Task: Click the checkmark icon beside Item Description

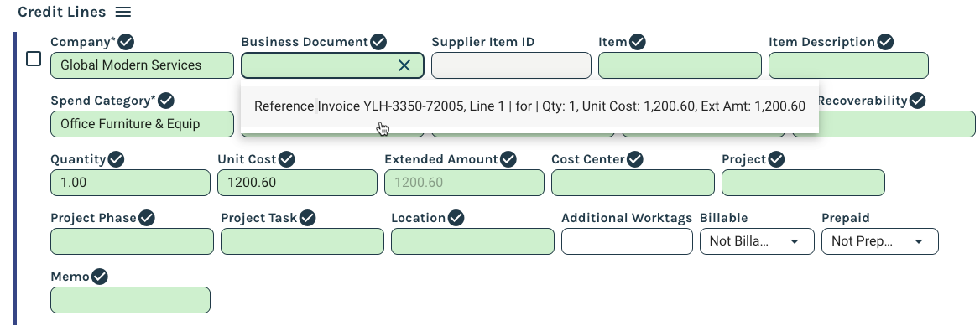Action: pyautogui.click(x=885, y=42)
